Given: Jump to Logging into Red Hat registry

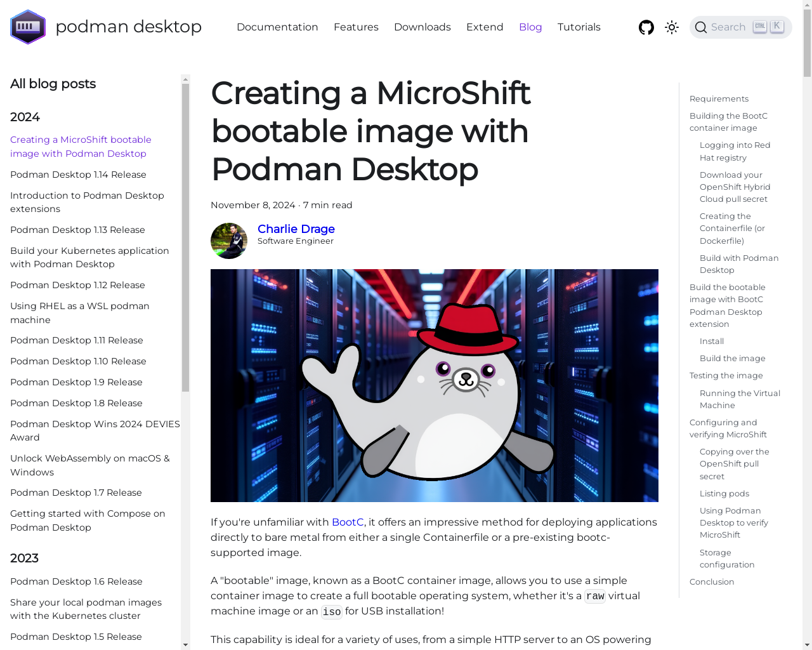Looking at the screenshot, I should click(735, 151).
